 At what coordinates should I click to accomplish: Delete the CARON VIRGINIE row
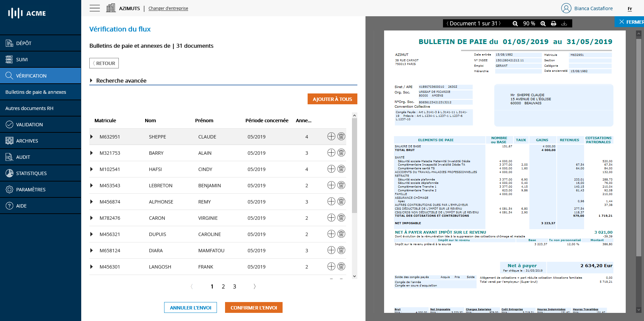pyautogui.click(x=341, y=218)
